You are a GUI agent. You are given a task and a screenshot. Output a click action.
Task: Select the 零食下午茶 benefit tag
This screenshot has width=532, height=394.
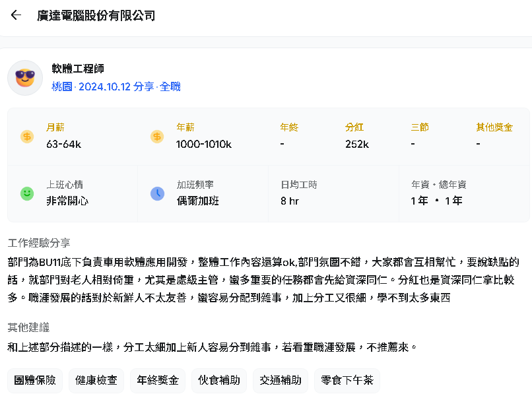347,380
